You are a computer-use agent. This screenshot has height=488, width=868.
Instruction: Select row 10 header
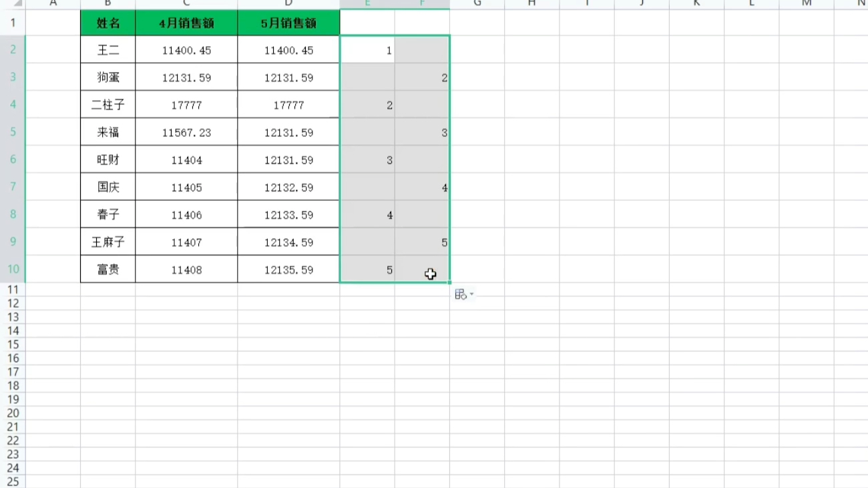13,269
